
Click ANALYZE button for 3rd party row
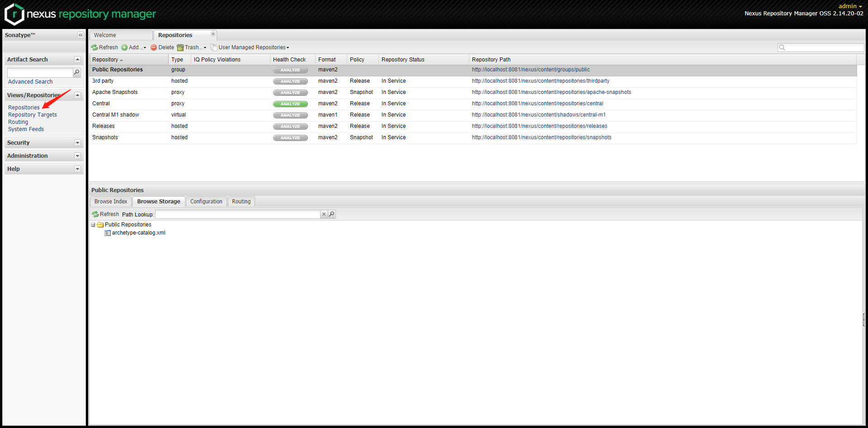[x=290, y=81]
